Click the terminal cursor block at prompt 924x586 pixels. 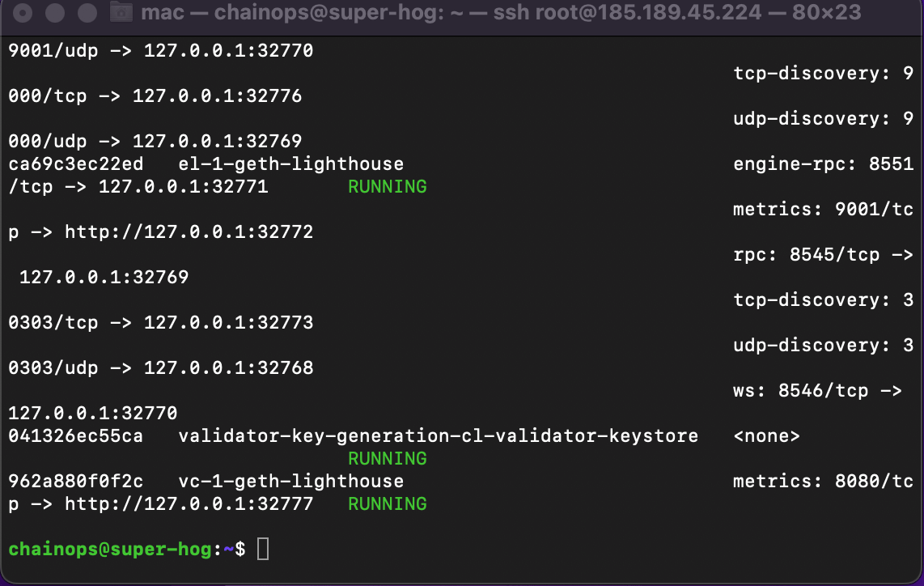point(263,550)
